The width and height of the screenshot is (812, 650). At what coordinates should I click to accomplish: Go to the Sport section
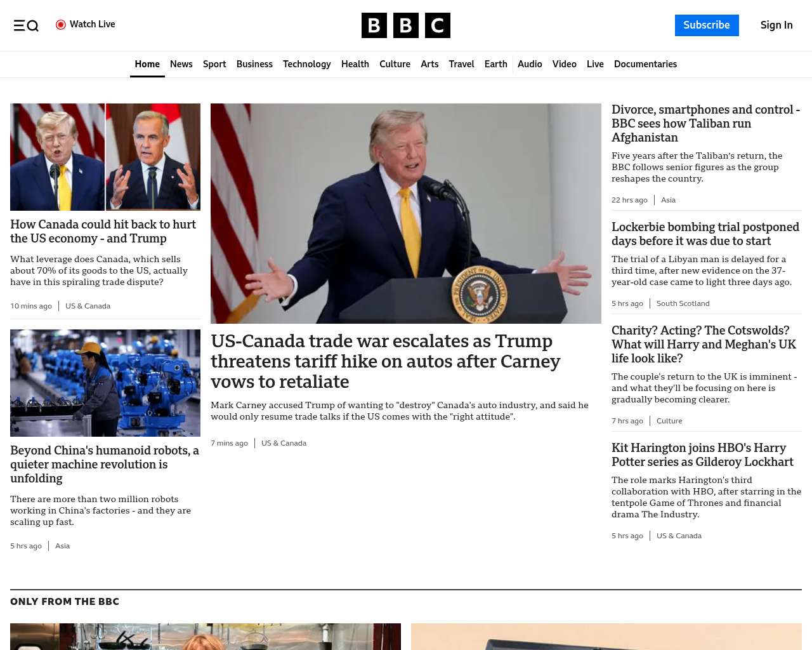click(x=214, y=64)
